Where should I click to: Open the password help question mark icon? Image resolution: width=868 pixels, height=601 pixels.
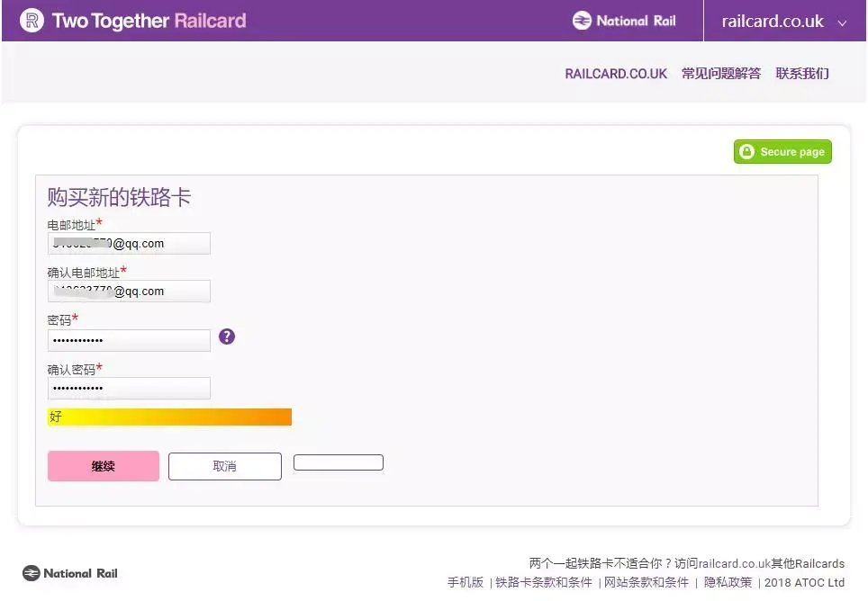click(226, 336)
